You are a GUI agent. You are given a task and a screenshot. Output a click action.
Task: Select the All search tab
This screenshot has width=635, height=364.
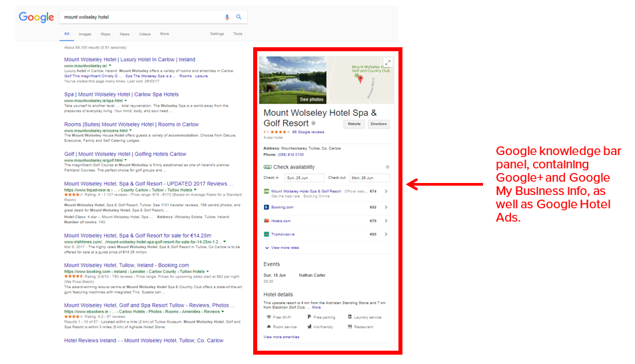[67, 34]
